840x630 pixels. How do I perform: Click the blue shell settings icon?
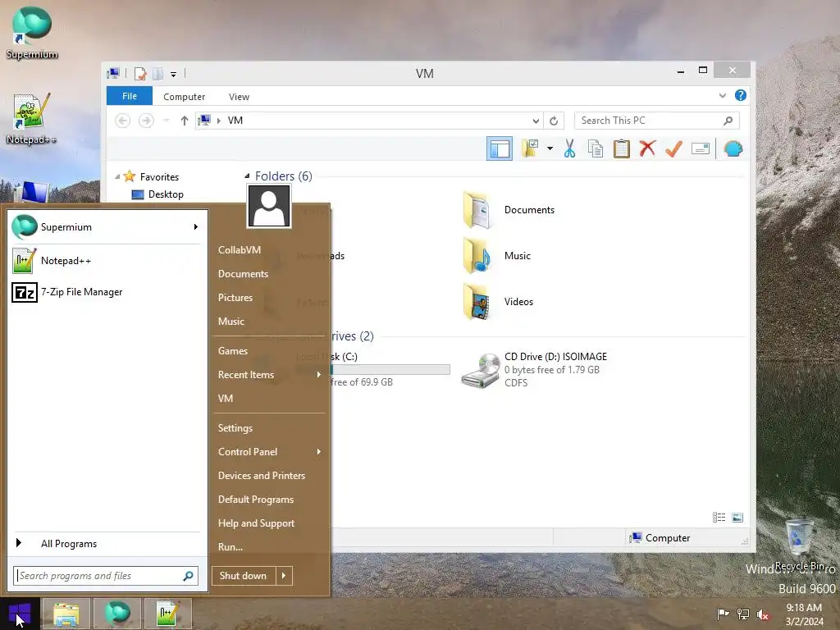click(x=733, y=148)
